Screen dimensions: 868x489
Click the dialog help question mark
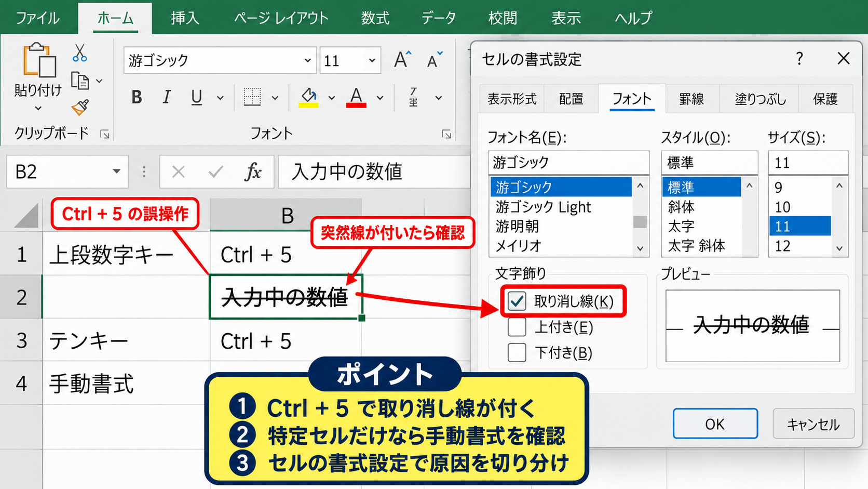[799, 58]
